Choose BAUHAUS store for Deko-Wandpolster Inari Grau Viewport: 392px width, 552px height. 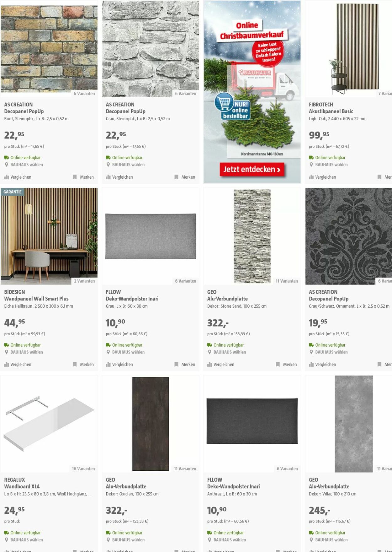pyautogui.click(x=128, y=352)
